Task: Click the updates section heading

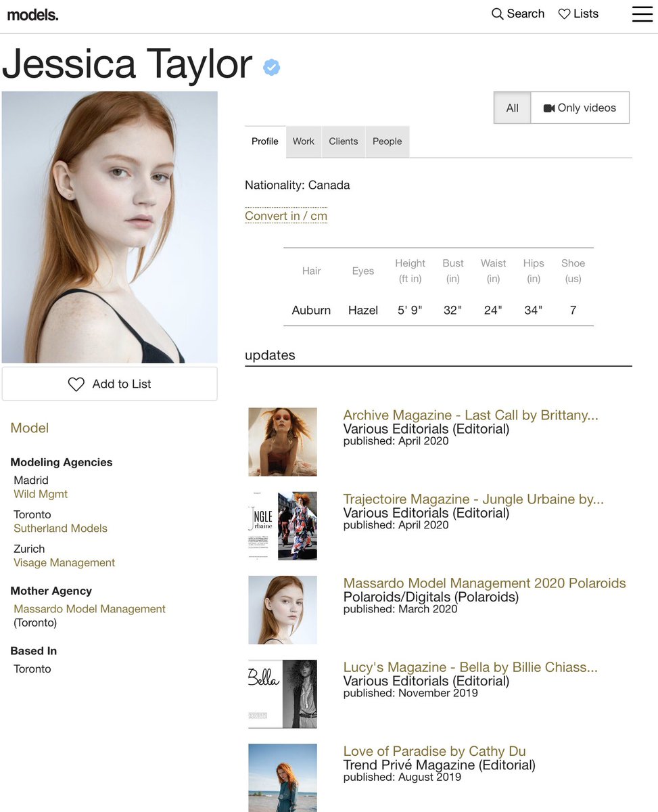Action: (x=270, y=355)
